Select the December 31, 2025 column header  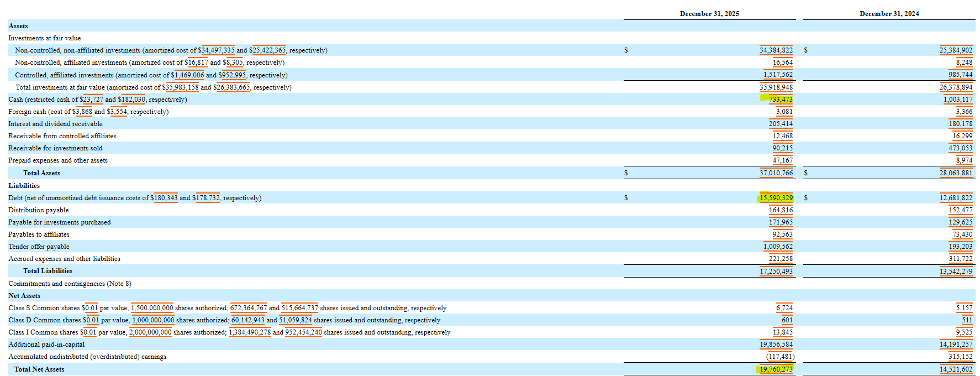pos(709,14)
